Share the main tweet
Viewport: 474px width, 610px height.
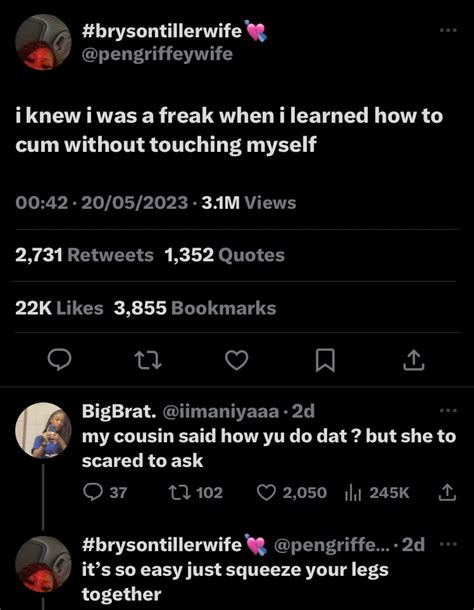tap(413, 360)
